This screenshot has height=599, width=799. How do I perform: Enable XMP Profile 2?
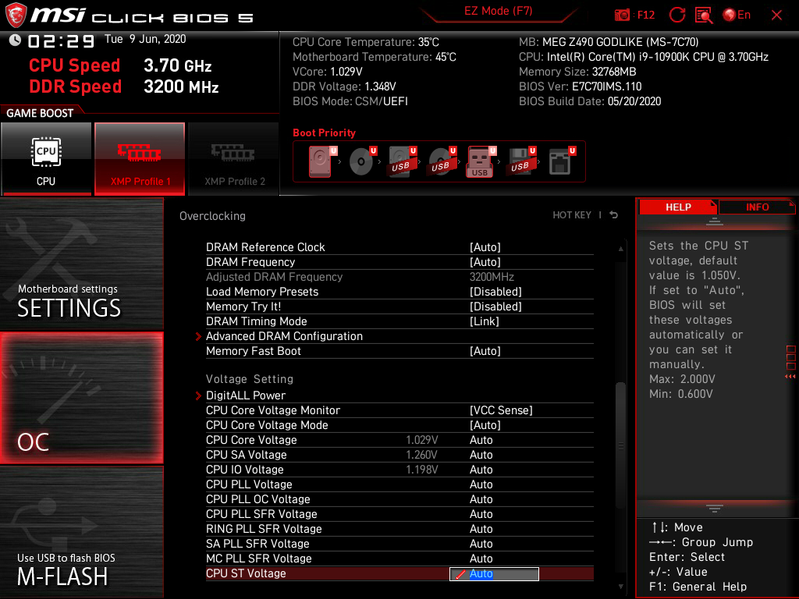[x=234, y=158]
